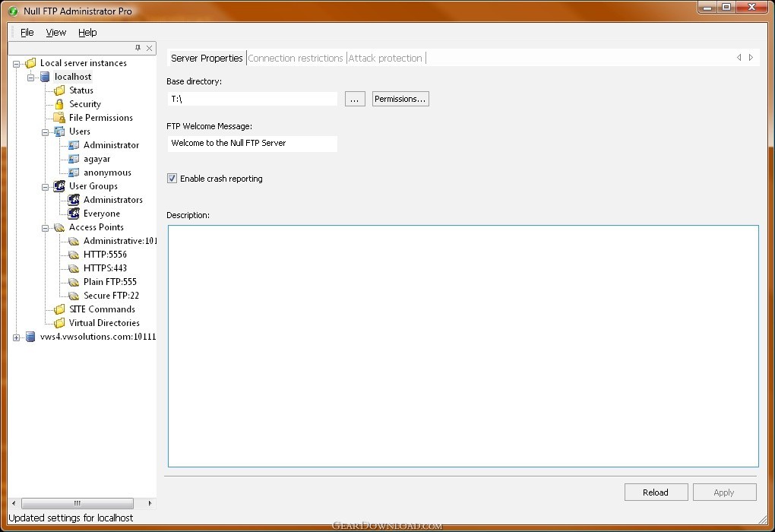Select the Plain FTP:555 label
This screenshot has width=775, height=532.
(x=110, y=282)
